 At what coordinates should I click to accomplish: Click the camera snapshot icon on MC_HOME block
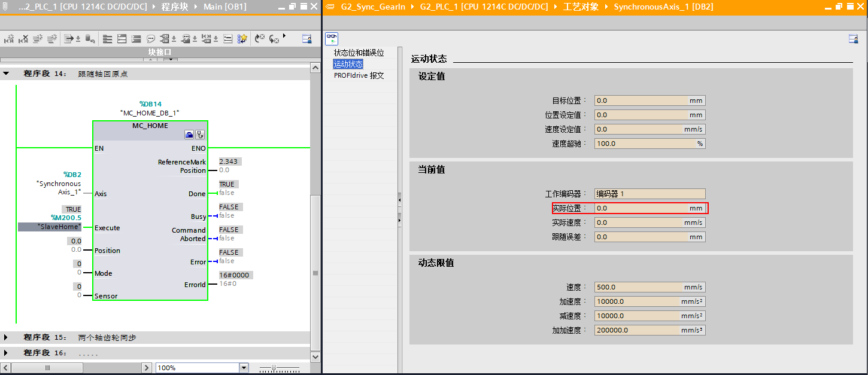click(x=189, y=133)
